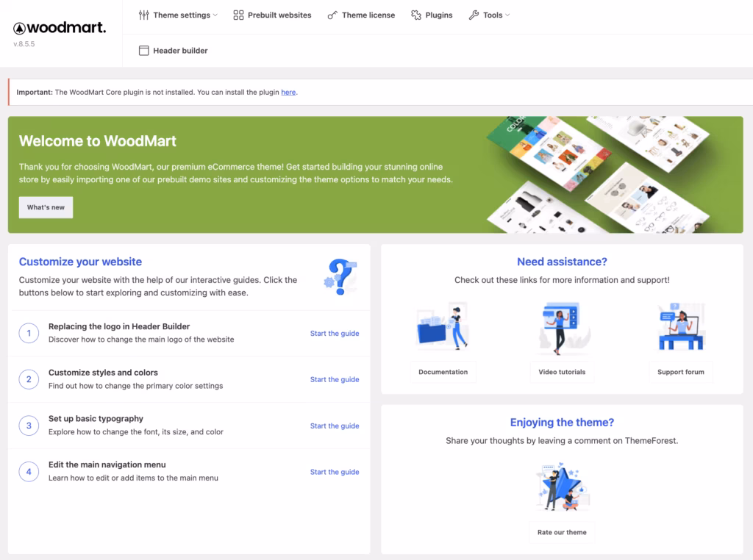Image resolution: width=753 pixels, height=560 pixels.
Task: Click 'Explore how to change the font' text
Action: (x=136, y=432)
